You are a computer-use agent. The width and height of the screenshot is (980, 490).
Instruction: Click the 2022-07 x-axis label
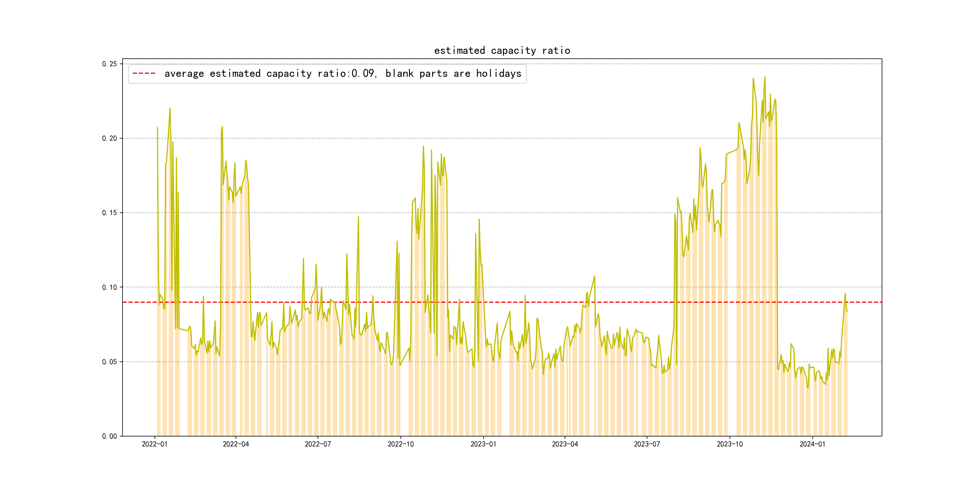tap(318, 444)
